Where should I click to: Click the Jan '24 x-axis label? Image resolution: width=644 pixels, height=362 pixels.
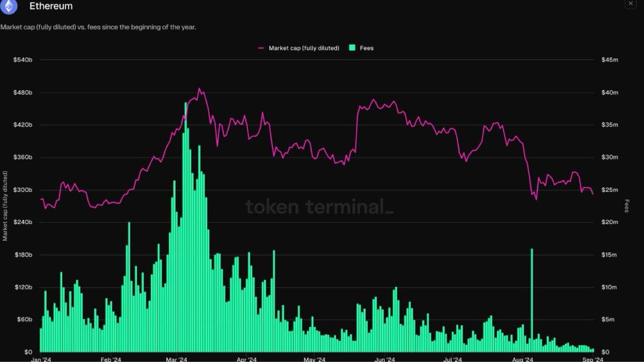pyautogui.click(x=41, y=359)
